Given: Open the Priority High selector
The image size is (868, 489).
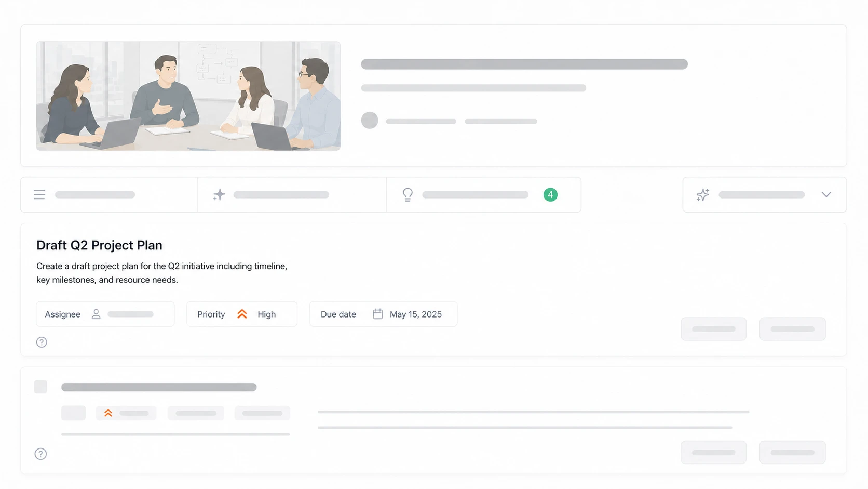Looking at the screenshot, I should click(242, 314).
